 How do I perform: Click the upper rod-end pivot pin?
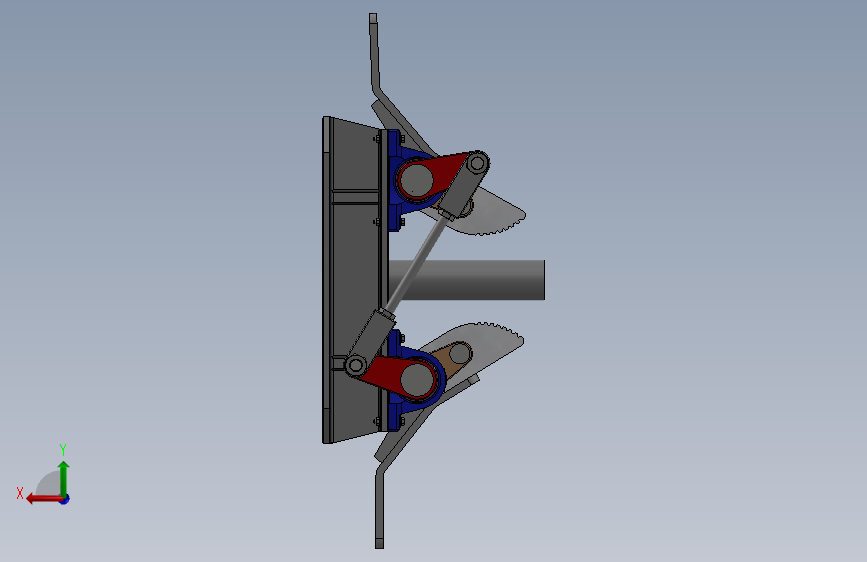pos(477,163)
